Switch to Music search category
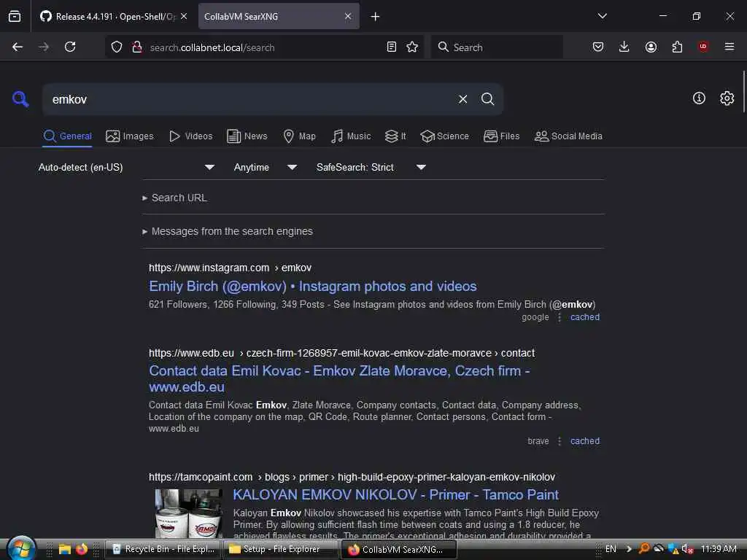The height and width of the screenshot is (560, 747). pos(351,136)
